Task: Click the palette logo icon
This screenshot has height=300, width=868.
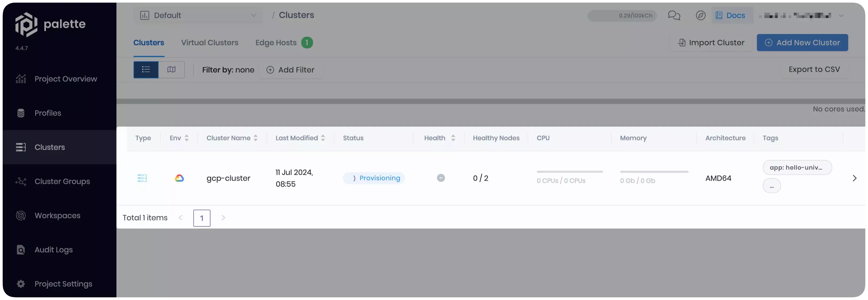Action: click(26, 24)
